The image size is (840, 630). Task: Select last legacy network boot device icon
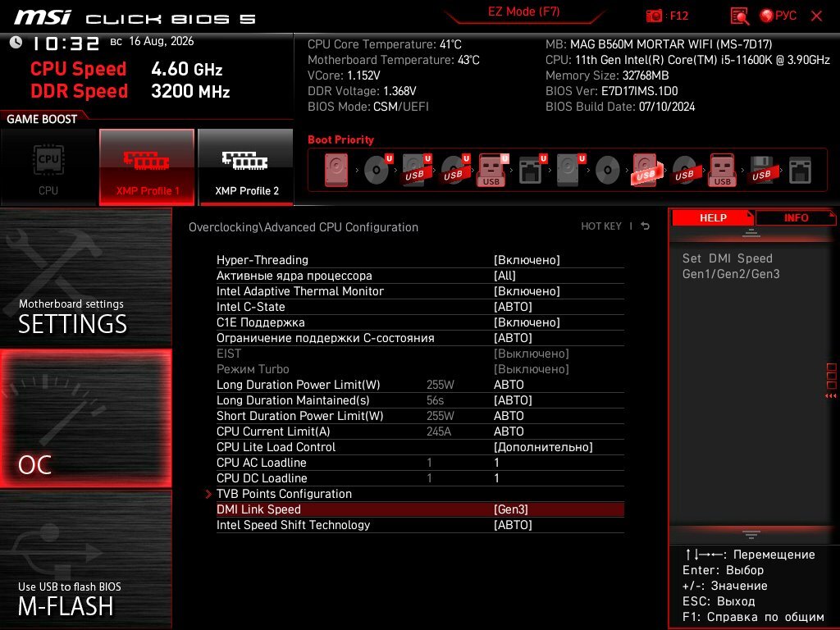[x=800, y=171]
